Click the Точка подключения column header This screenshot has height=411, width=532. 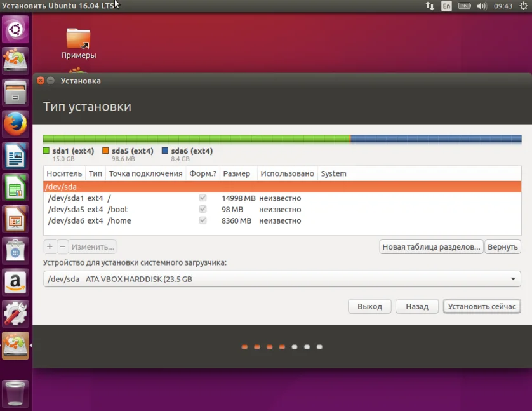click(x=146, y=173)
